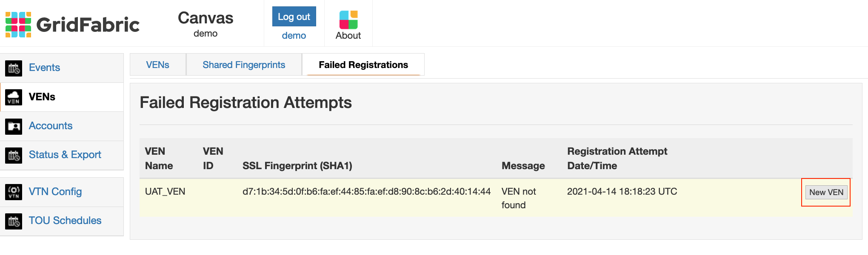
Task: Click the demo account link
Action: 294,35
